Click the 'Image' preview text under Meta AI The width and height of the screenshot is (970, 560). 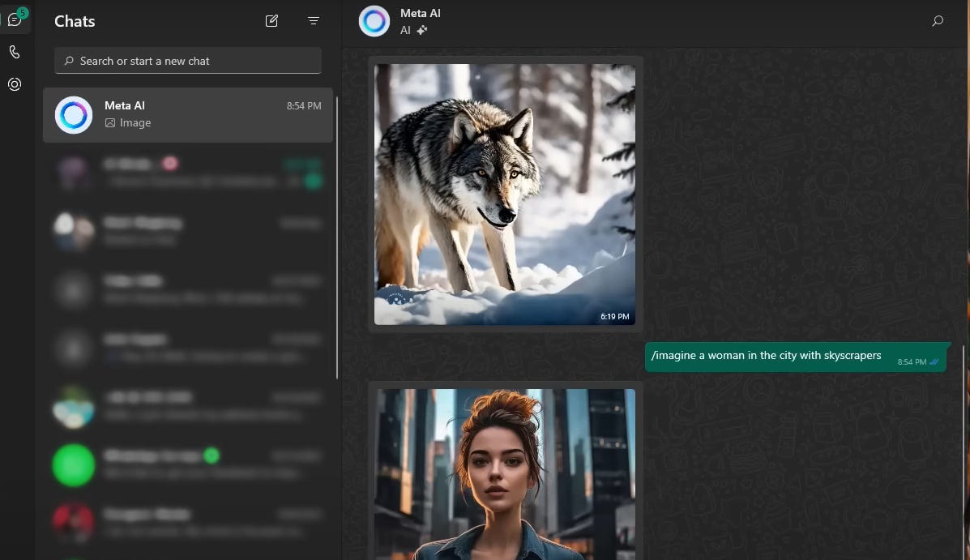tap(135, 122)
